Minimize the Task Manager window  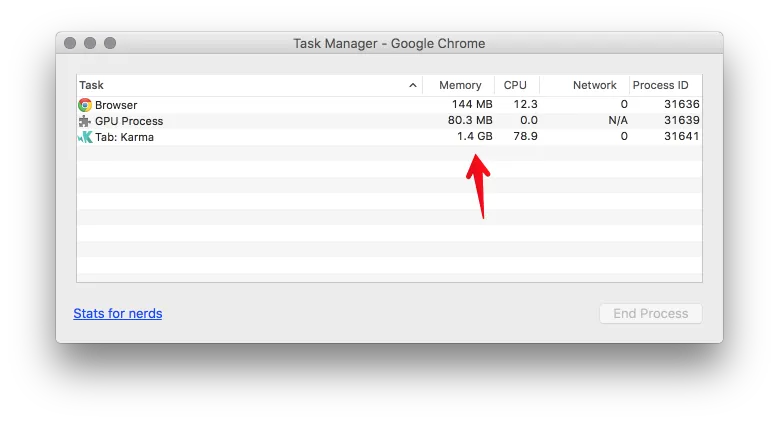point(90,43)
